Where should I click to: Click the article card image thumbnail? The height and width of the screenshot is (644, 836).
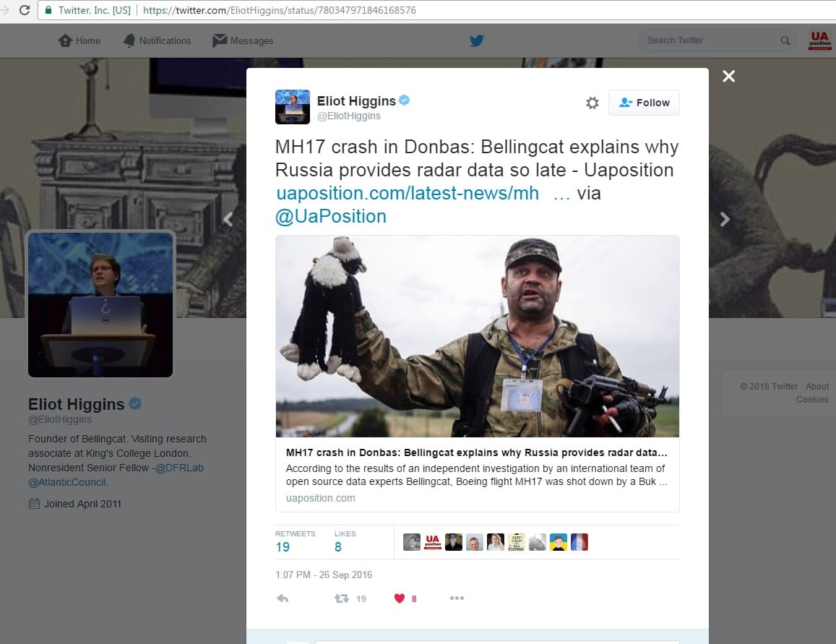point(477,336)
